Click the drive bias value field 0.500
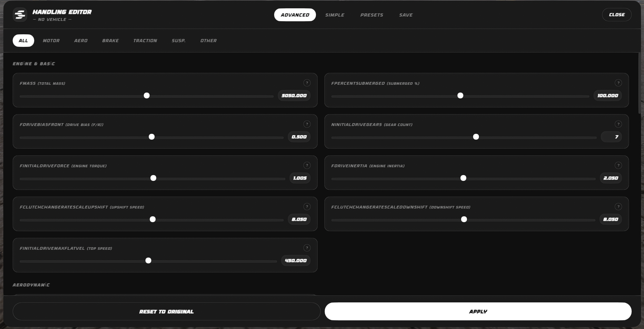This screenshot has width=644, height=329. (x=299, y=137)
